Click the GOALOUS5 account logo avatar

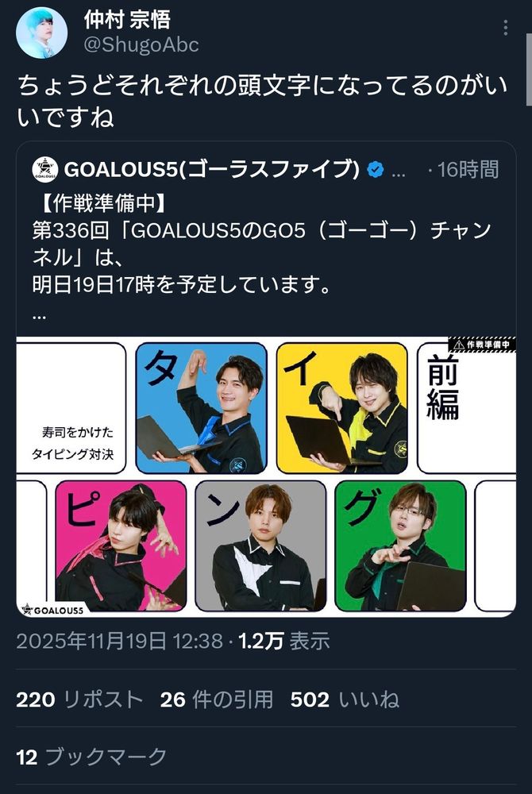tap(45, 169)
